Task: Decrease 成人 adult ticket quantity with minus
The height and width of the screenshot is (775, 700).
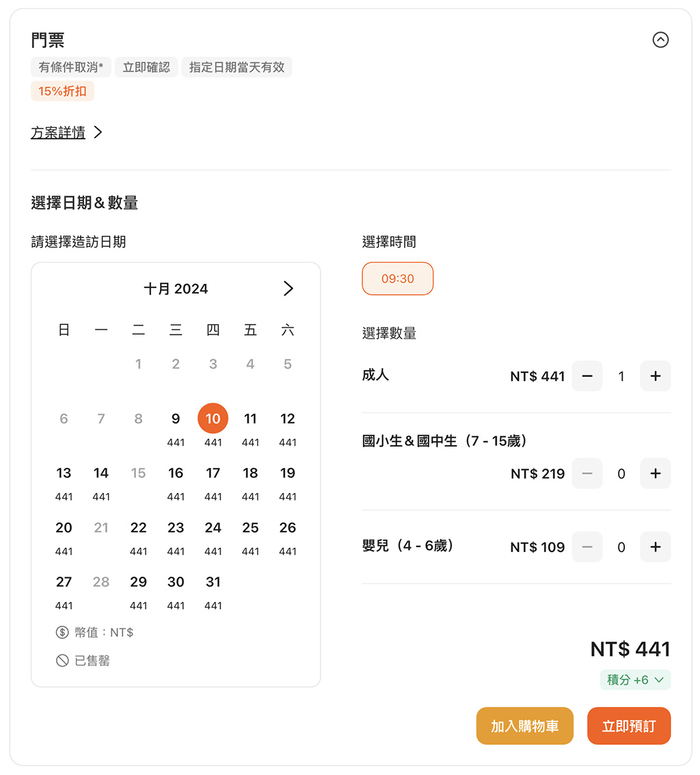Action: [587, 376]
